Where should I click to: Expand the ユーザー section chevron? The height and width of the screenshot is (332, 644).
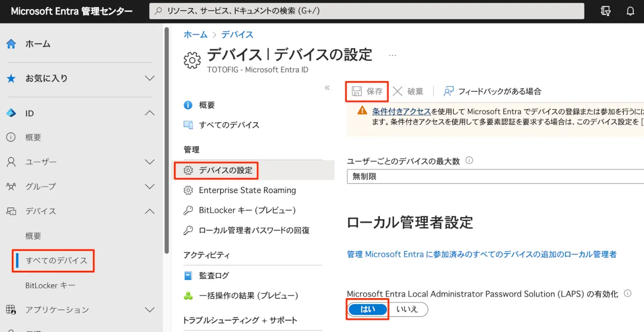click(x=150, y=162)
